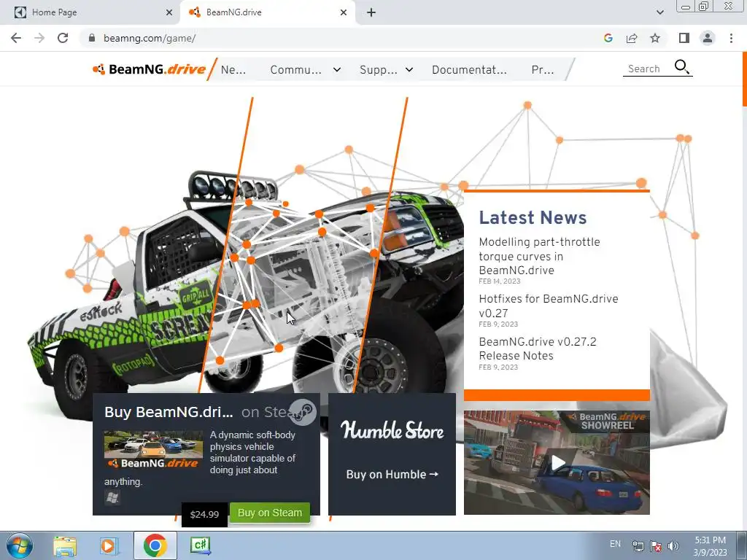Image resolution: width=747 pixels, height=560 pixels.
Task: Click the Steam logo icon
Action: 302,411
